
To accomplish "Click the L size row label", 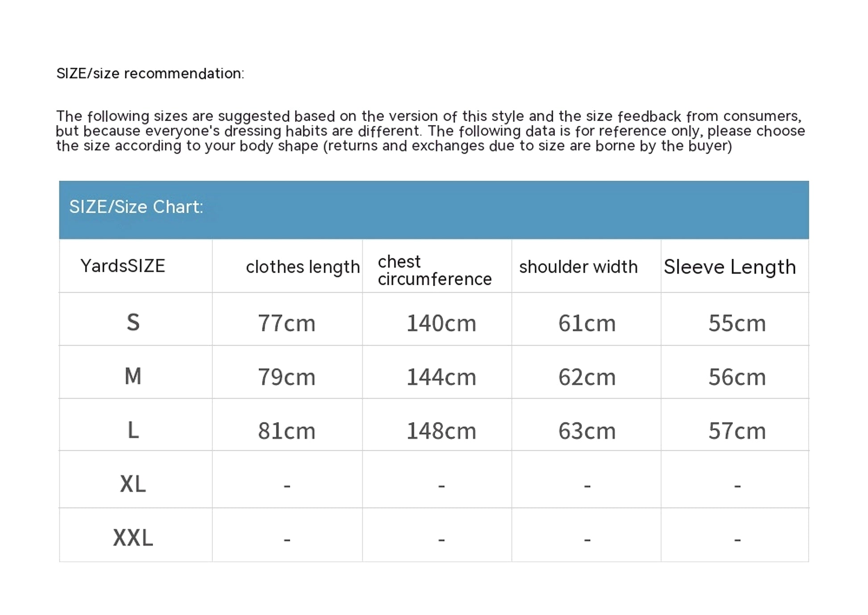I will (x=133, y=430).
